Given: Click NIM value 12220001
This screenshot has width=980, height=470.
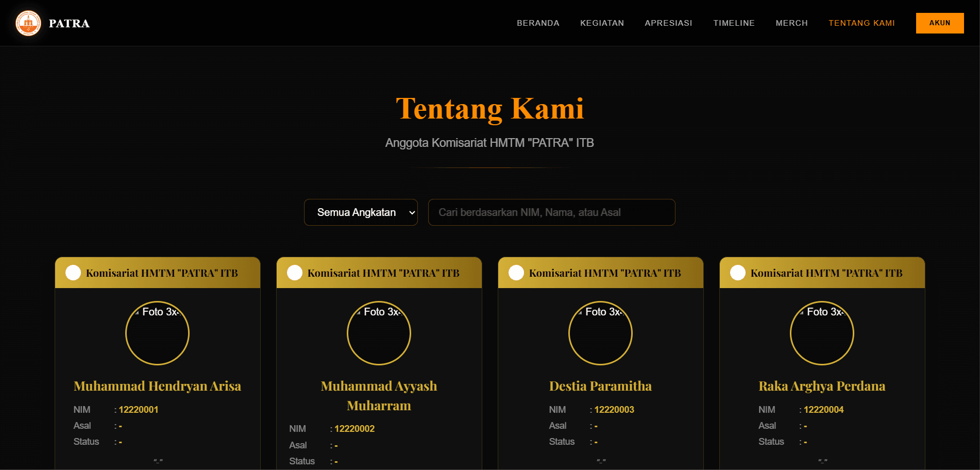Looking at the screenshot, I should (139, 410).
